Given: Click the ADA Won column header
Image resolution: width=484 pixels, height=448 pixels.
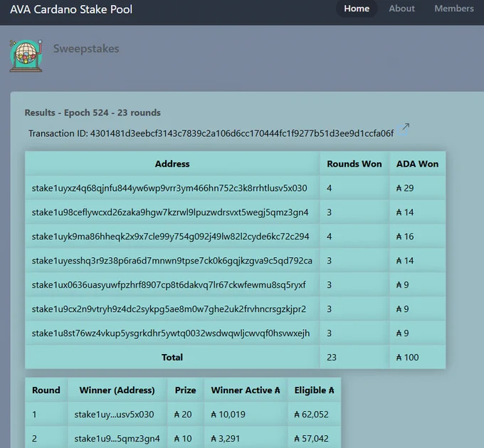Looking at the screenshot, I should coord(417,164).
